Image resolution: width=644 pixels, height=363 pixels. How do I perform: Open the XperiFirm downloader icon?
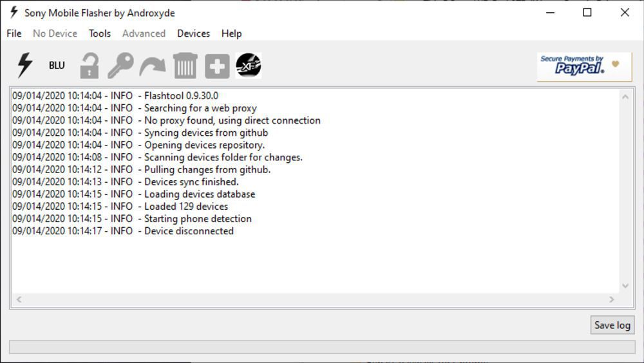click(249, 65)
